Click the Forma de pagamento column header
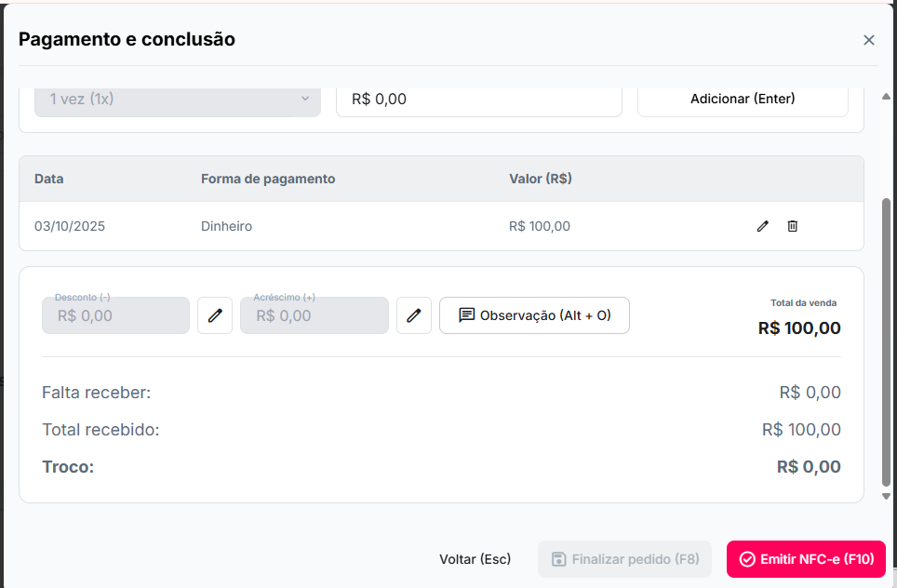Screen dimensions: 897x588 click(x=268, y=179)
